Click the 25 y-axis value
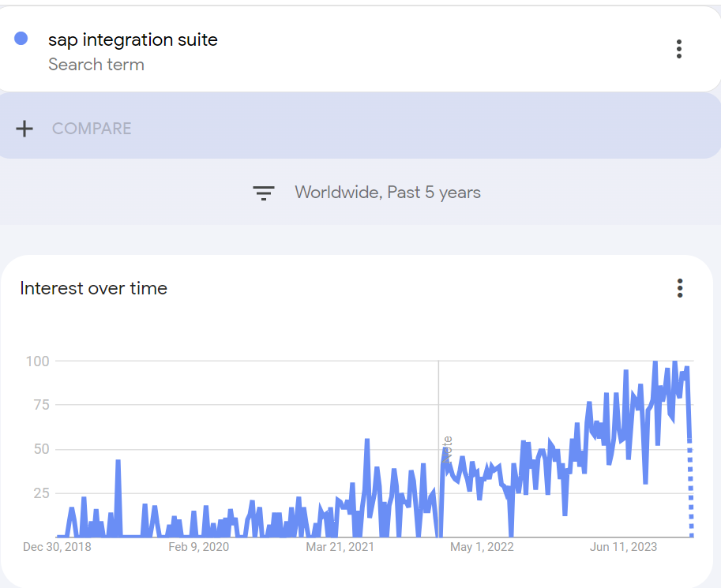This screenshot has height=588, width=721. coord(41,493)
